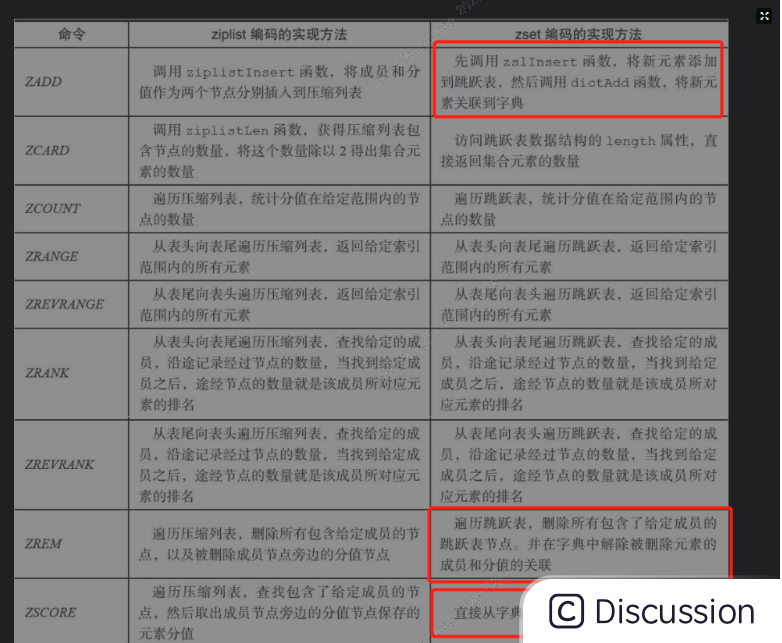Select the ZCARD command cell
The image size is (782, 643).
(x=72, y=151)
